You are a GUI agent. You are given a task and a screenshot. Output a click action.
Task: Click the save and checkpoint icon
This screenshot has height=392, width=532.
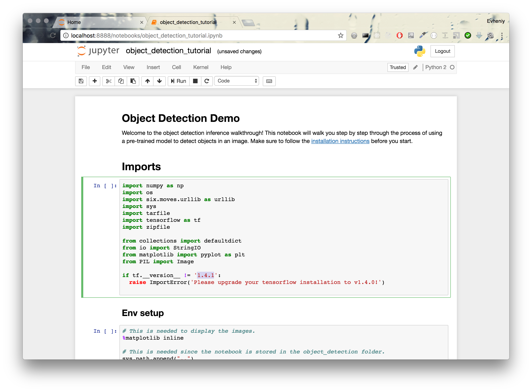[x=81, y=81]
